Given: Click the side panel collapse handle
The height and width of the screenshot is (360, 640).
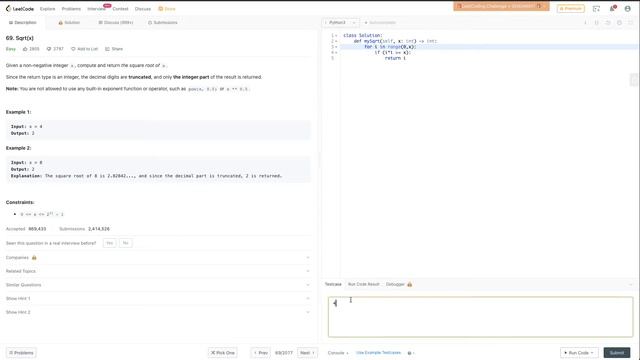Looking at the screenshot, I should click(x=633, y=80).
